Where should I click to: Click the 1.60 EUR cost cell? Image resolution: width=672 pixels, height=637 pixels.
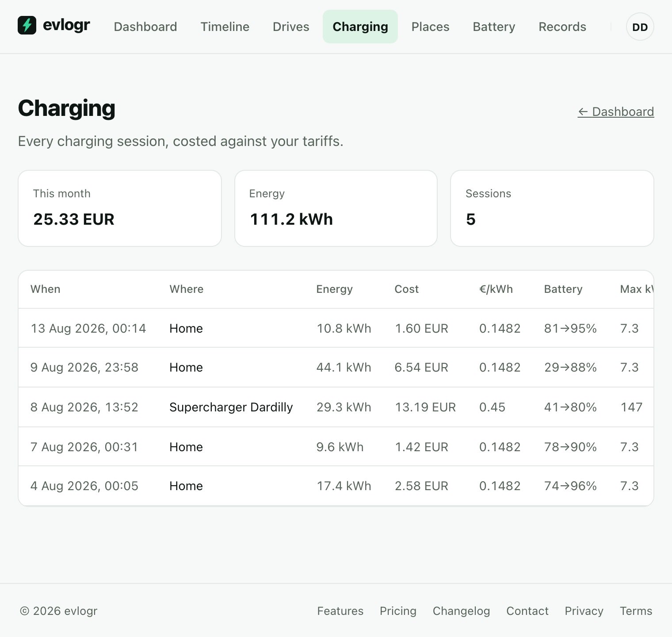(421, 328)
